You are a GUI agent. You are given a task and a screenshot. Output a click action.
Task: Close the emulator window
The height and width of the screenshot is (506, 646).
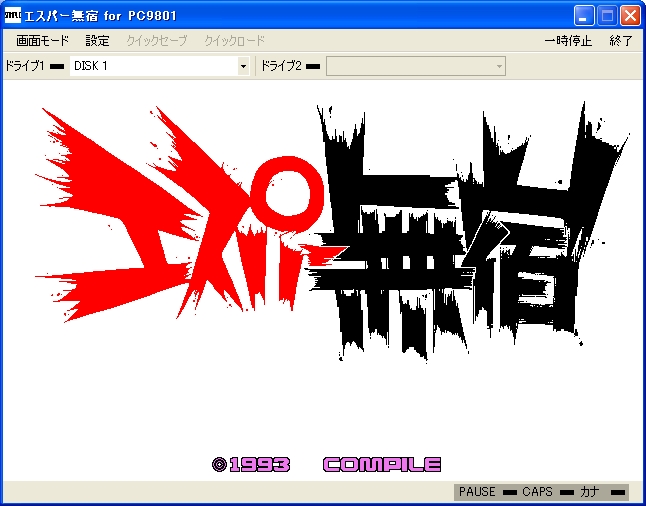[x=630, y=16]
